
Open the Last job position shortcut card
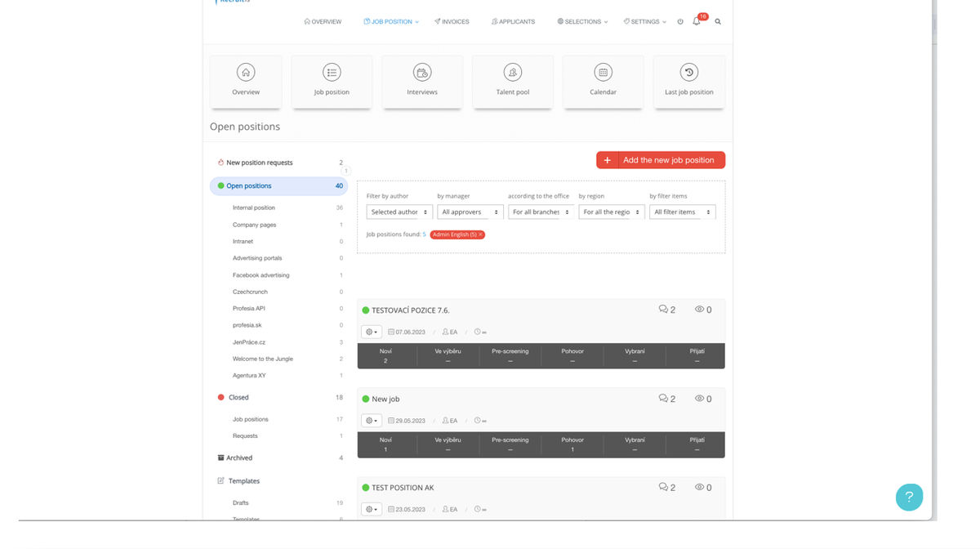[689, 81]
